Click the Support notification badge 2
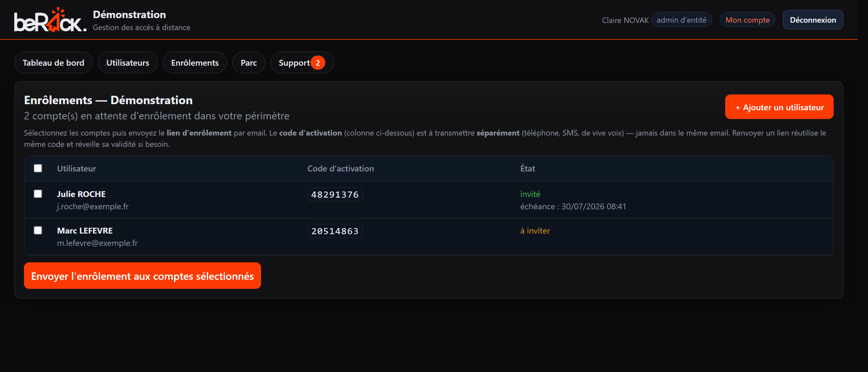868x372 pixels. 318,63
